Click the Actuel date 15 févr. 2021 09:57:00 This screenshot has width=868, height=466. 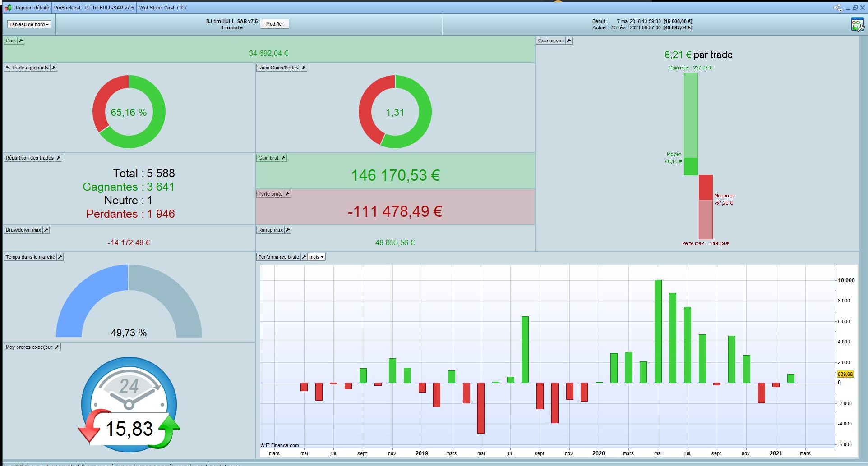636,27
